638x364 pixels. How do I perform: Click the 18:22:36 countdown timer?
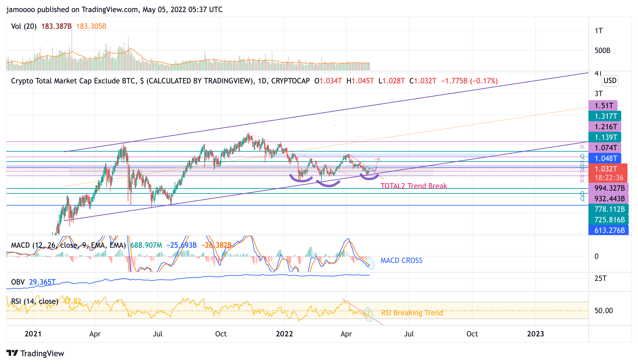click(609, 178)
